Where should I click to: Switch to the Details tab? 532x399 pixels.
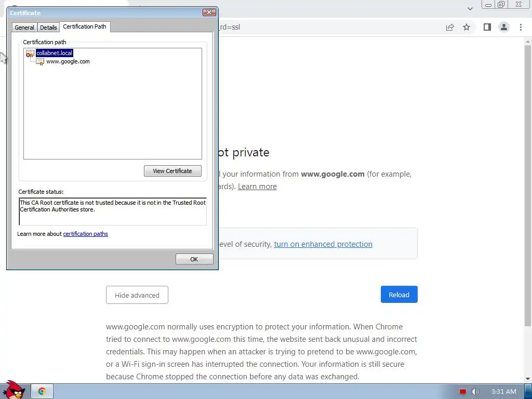click(x=48, y=28)
